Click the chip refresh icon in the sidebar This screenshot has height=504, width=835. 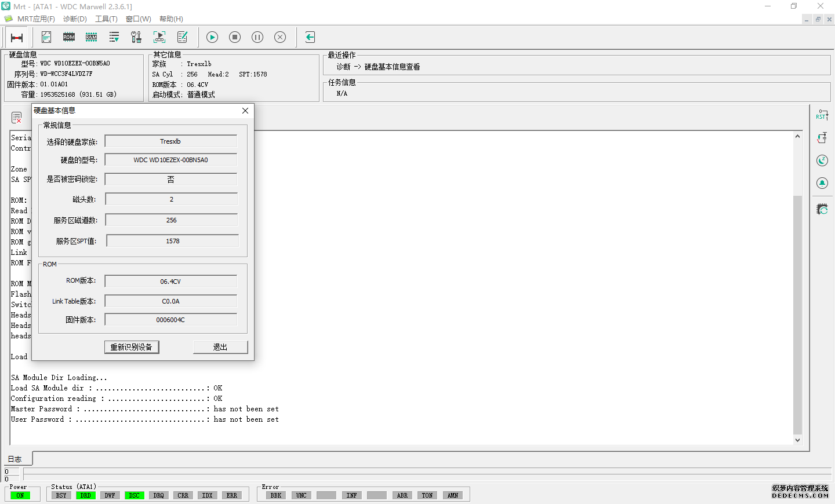(822, 209)
